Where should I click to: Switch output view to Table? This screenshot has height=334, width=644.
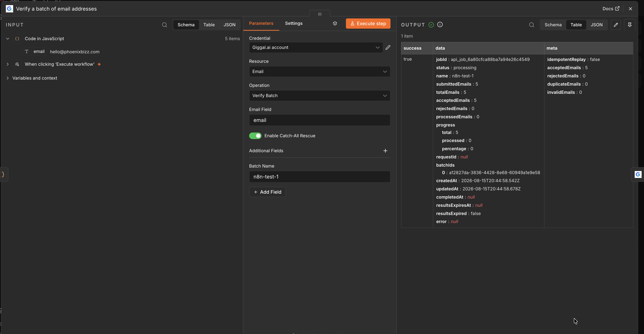576,25
